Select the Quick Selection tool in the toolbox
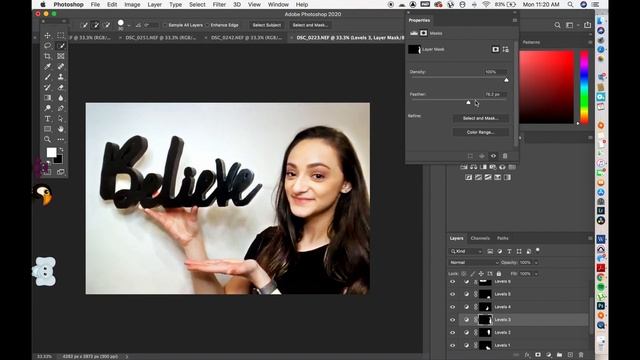 [60, 46]
